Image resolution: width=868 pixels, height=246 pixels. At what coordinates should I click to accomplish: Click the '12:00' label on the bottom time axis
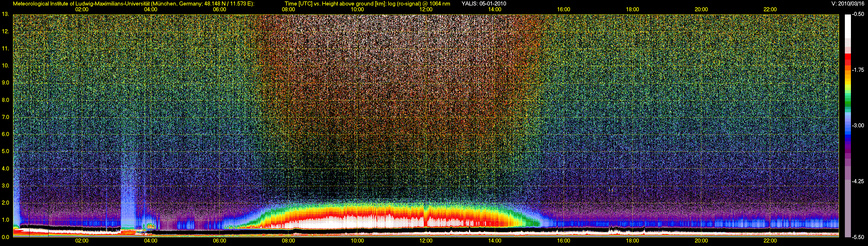pyautogui.click(x=426, y=241)
